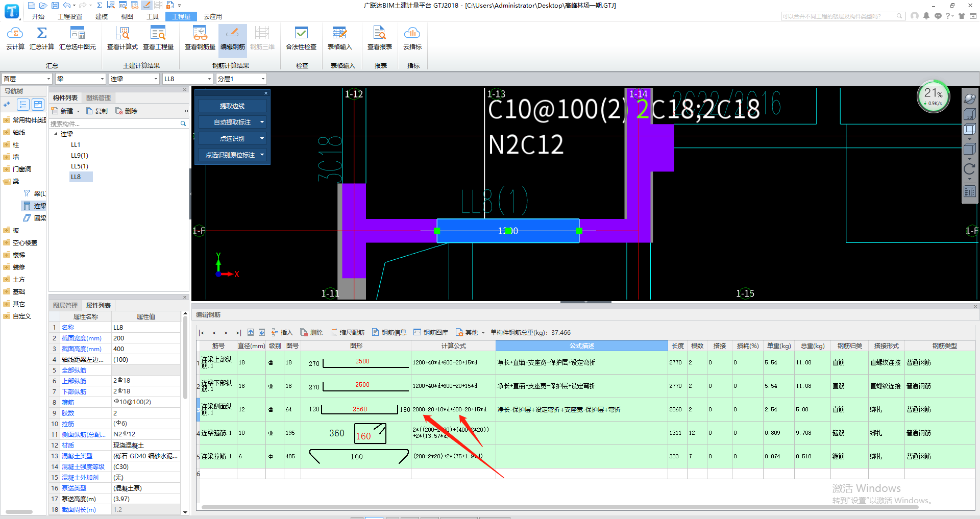Open 云指标 cloud indicators
The width and height of the screenshot is (980, 519).
[x=412, y=38]
